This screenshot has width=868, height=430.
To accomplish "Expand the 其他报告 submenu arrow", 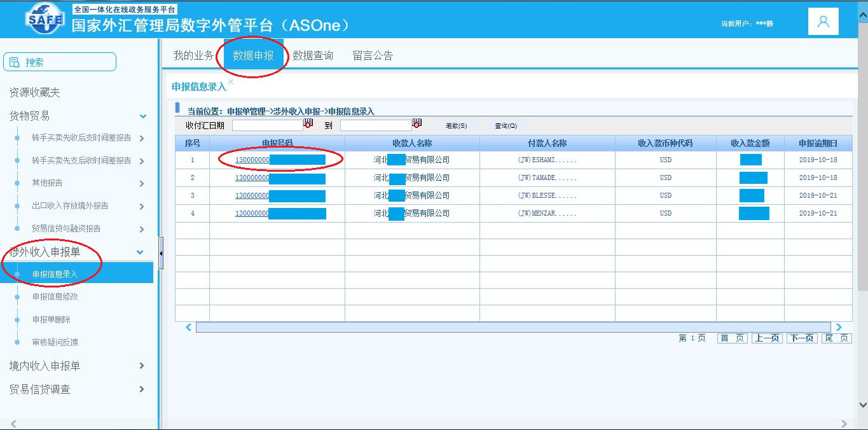I will tap(141, 183).
